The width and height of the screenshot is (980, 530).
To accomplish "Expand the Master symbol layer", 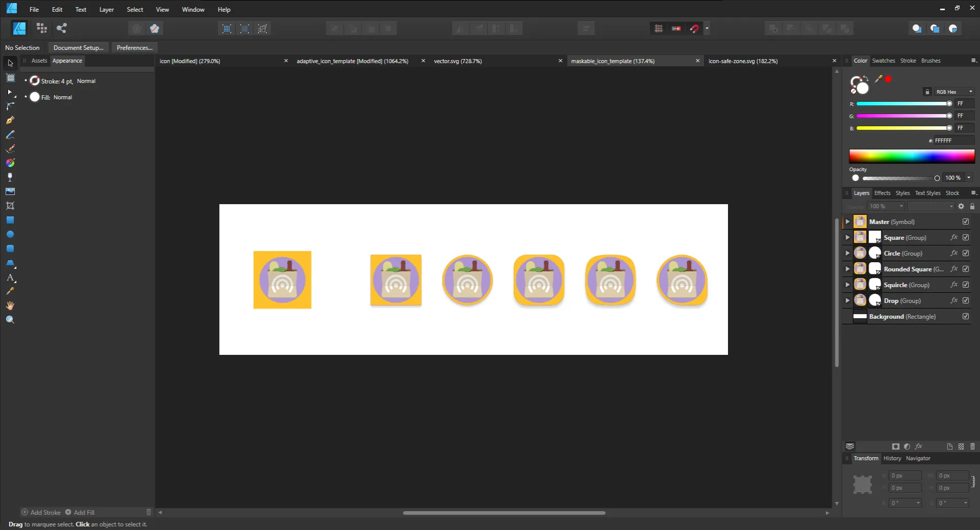I will click(x=847, y=221).
